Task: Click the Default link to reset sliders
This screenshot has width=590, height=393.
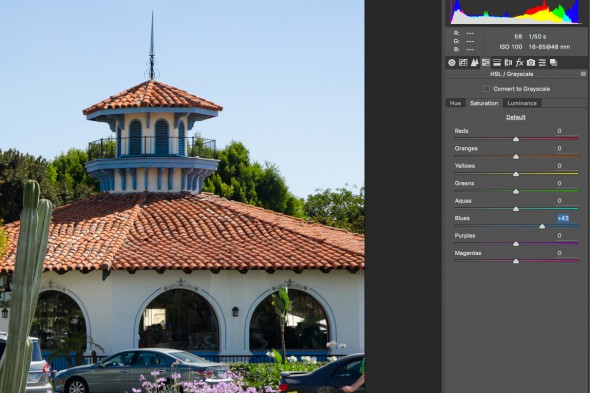Action: point(515,117)
